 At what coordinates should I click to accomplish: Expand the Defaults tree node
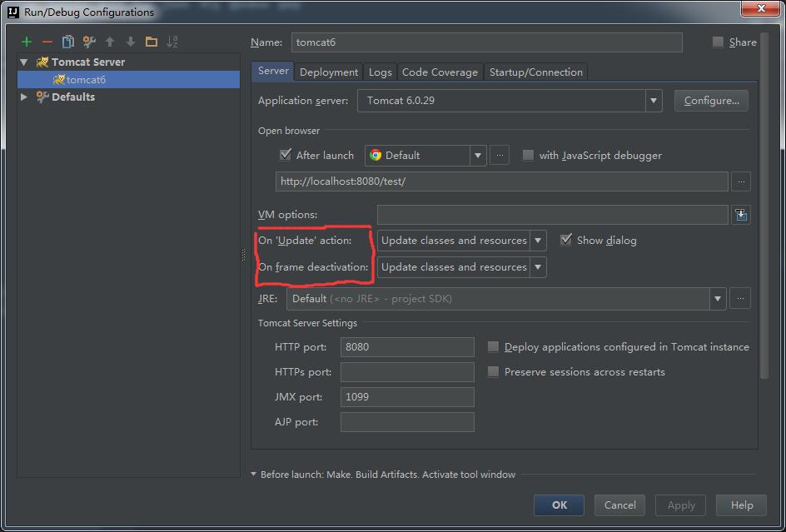(x=23, y=97)
